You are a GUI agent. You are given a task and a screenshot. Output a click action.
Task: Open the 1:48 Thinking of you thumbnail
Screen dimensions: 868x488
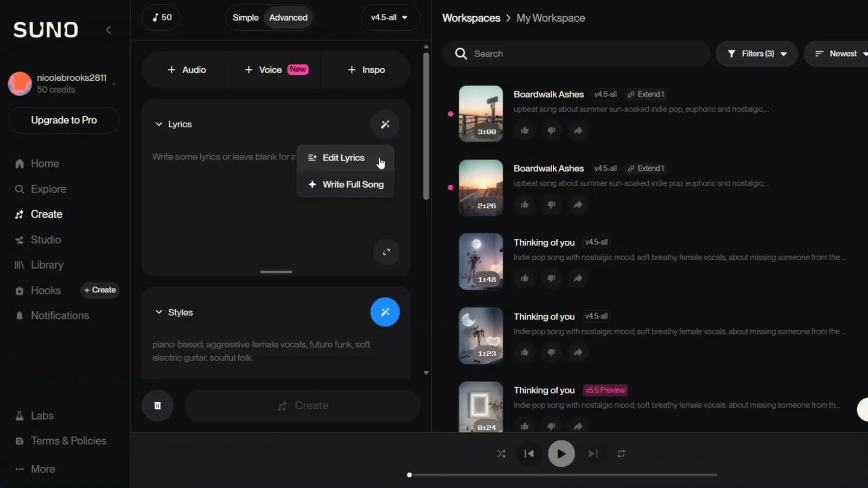[x=481, y=261]
